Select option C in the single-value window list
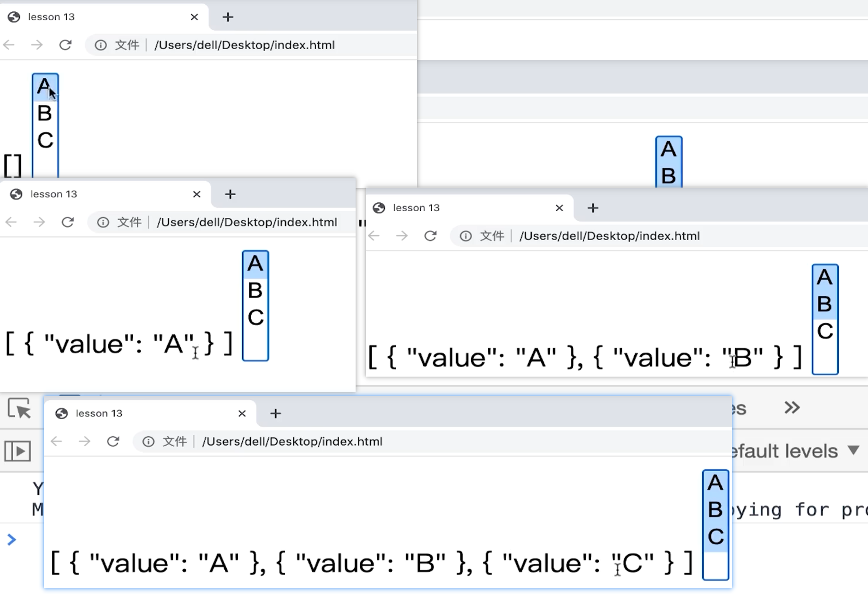Screen dimensions: 868x594 pyautogui.click(x=255, y=318)
